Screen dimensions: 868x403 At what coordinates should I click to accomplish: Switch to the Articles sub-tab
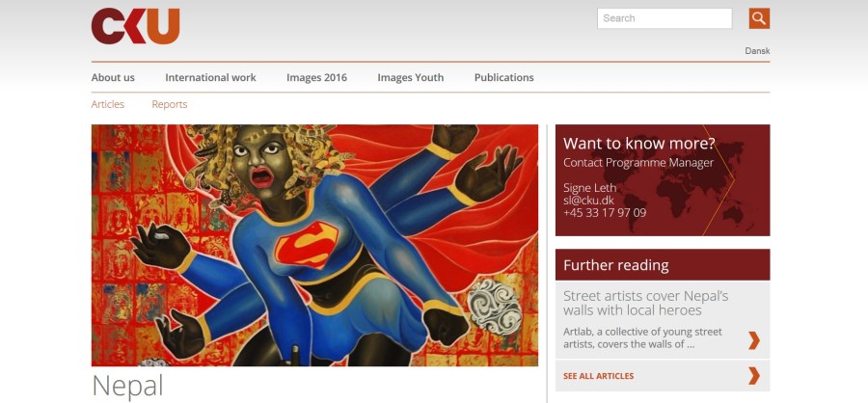pos(107,104)
